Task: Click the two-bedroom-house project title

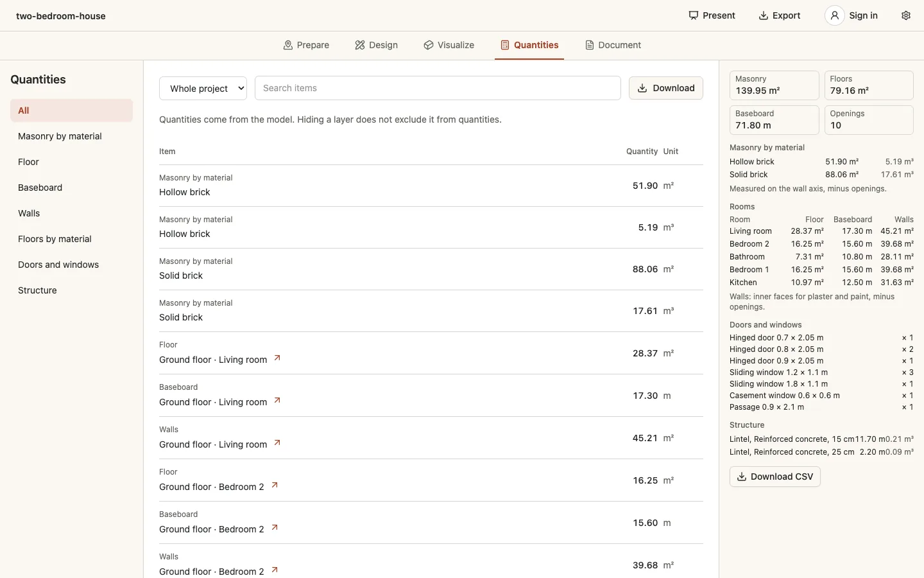Action: (x=61, y=16)
